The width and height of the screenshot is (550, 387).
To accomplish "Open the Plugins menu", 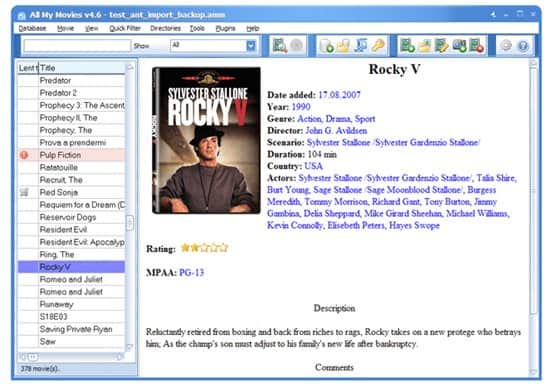I will (x=225, y=28).
